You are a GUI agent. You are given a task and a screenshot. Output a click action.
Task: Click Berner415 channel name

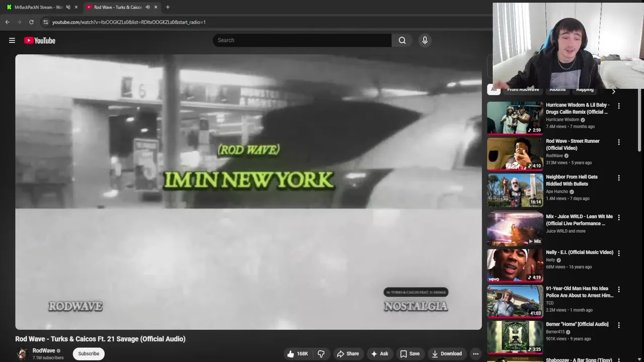tap(555, 332)
